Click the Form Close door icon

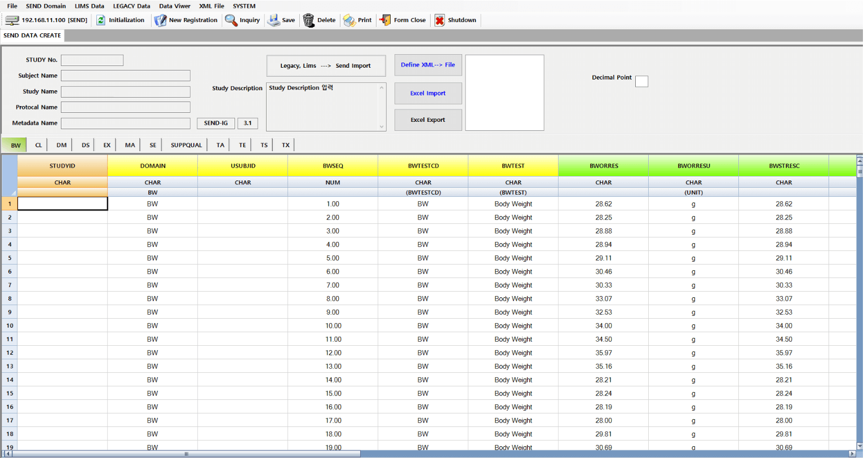pyautogui.click(x=386, y=20)
